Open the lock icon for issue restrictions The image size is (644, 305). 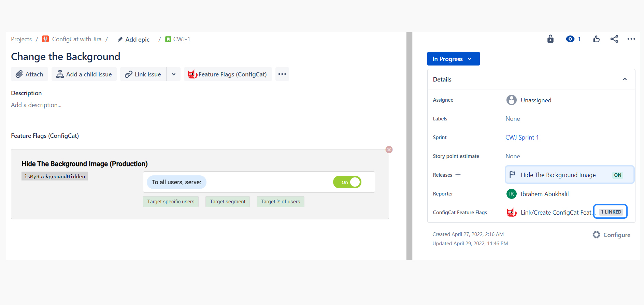[x=550, y=39]
